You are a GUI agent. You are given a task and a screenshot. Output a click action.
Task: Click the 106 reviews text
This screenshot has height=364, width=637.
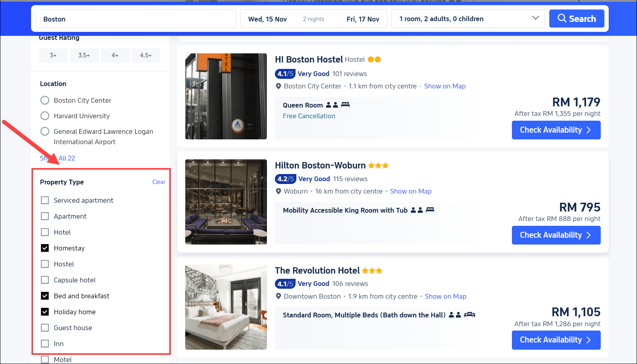(x=350, y=284)
